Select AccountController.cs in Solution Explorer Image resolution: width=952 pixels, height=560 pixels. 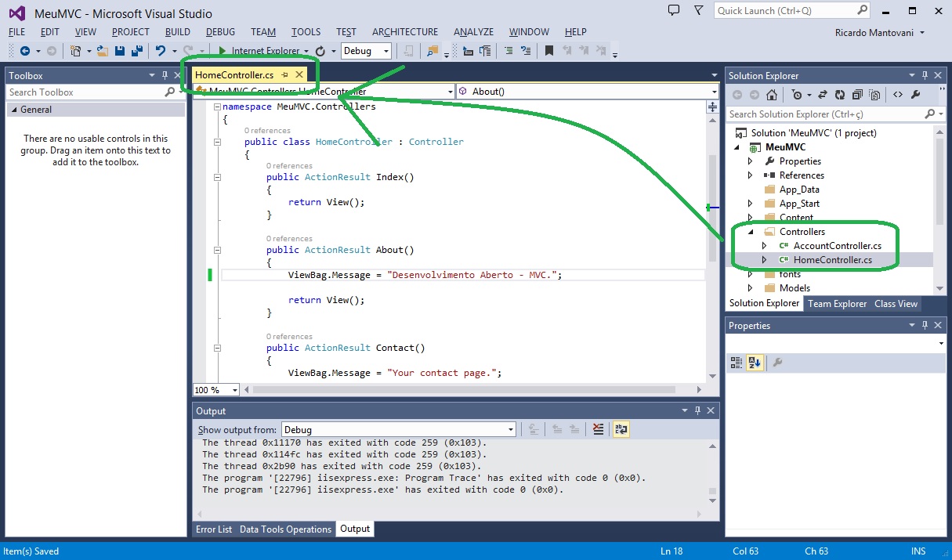tap(837, 246)
